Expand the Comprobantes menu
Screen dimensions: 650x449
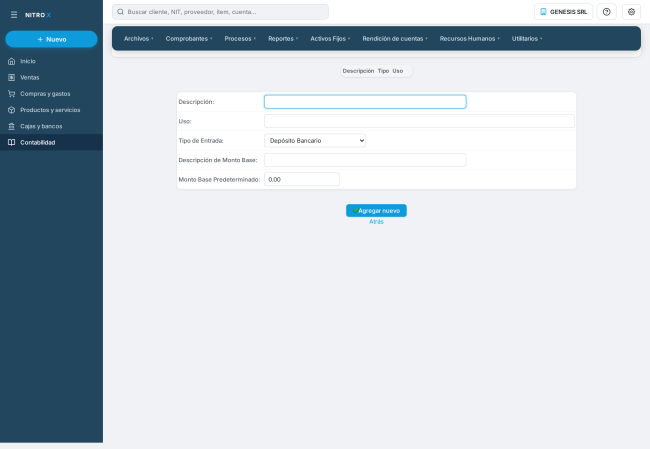point(189,39)
